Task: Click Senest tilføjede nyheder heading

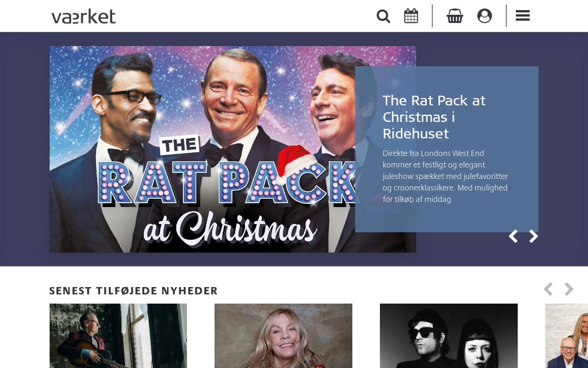Action: (x=133, y=291)
